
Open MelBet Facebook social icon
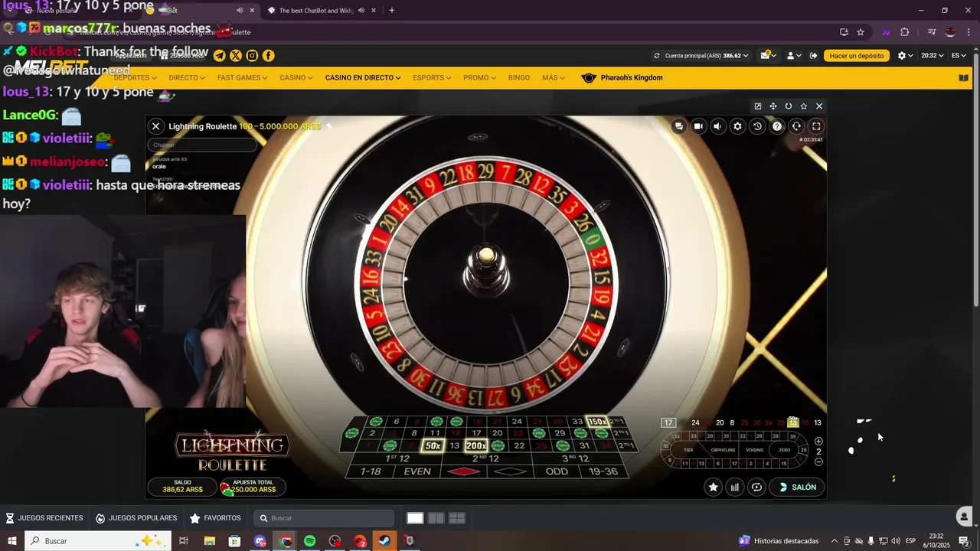click(x=269, y=55)
